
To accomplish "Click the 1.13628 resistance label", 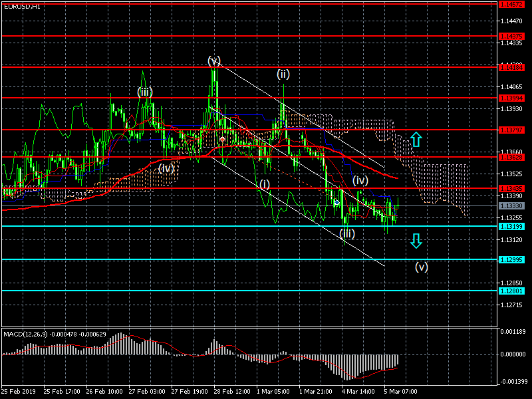I will click(x=511, y=157).
